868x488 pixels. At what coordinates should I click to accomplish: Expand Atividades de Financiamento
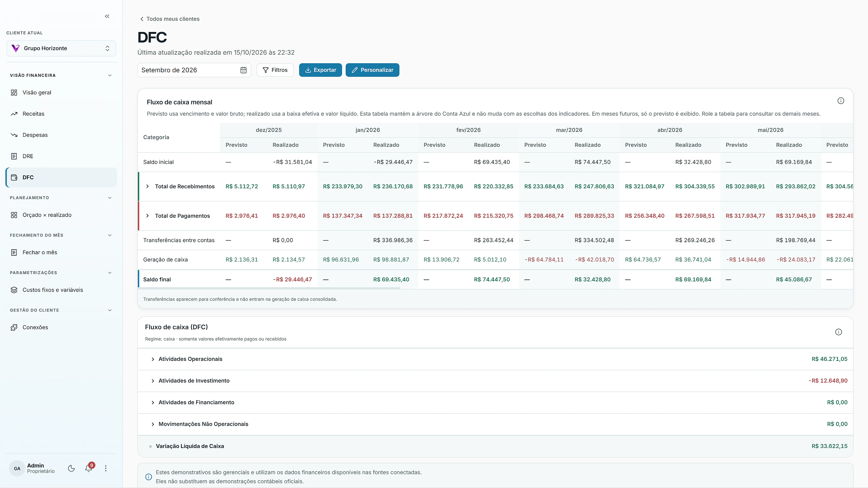[x=153, y=402]
